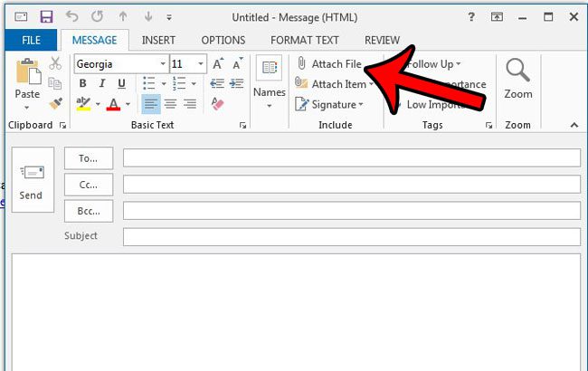Click the Bcc... button
Viewport: 588px width, 371px height.
click(89, 211)
